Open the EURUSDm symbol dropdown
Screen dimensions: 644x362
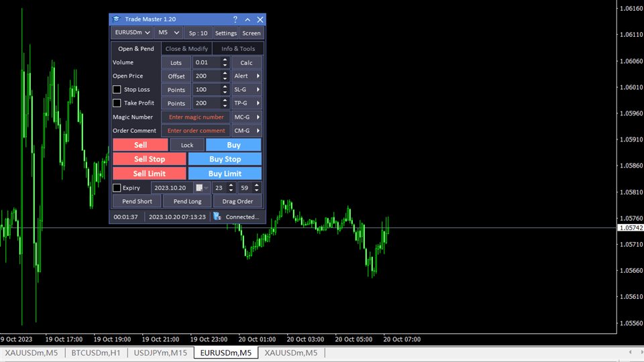(132, 32)
